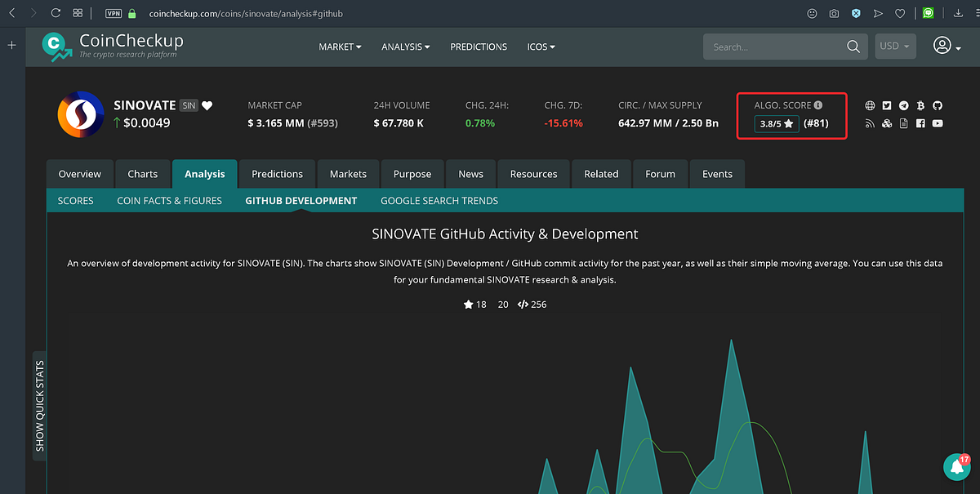980x494 pixels.
Task: Click the 3.8/5 star rating badge
Action: [x=776, y=124]
